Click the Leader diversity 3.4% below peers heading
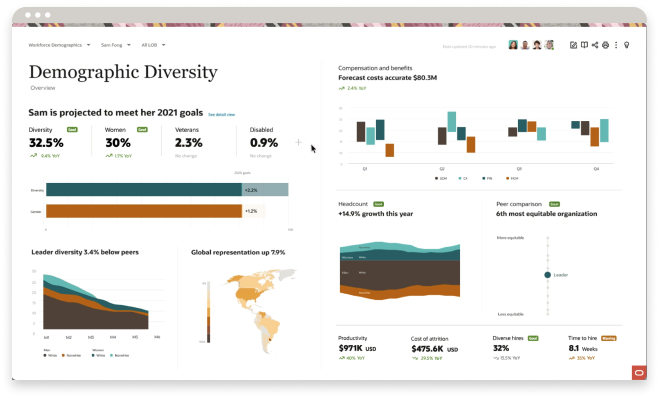 point(85,252)
